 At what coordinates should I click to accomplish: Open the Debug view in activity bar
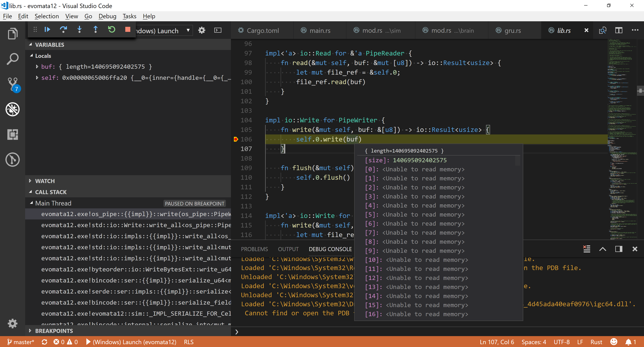click(x=13, y=109)
